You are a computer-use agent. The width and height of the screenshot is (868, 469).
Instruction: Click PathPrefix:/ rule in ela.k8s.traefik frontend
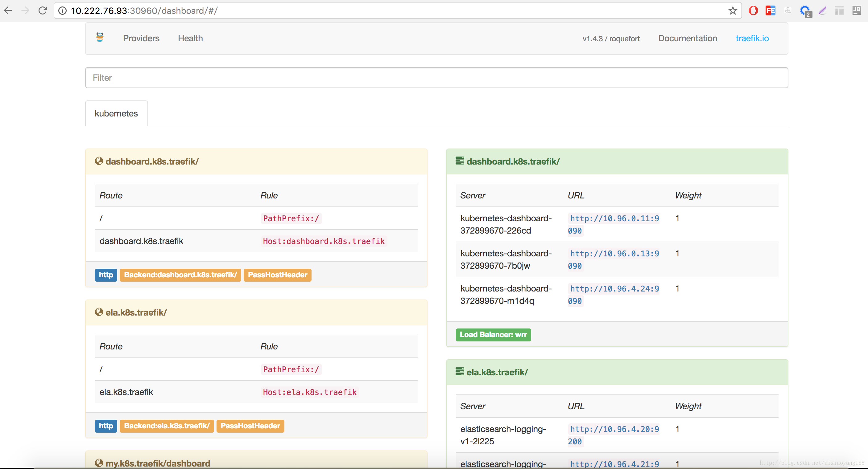291,369
